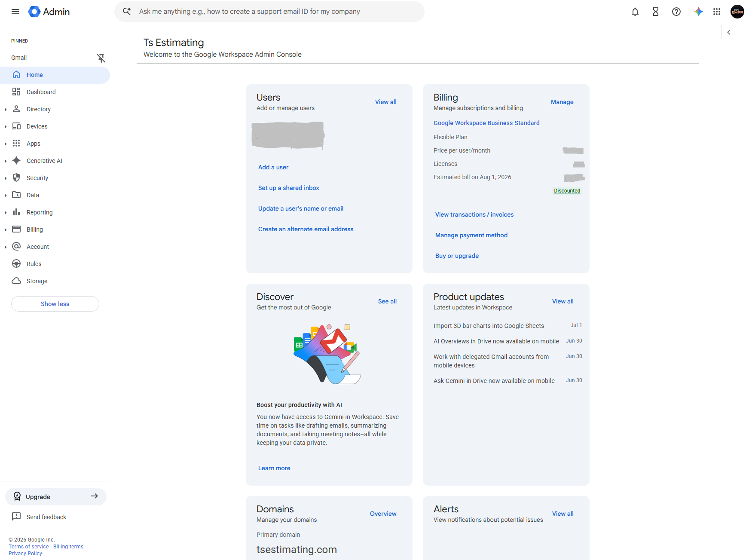The image size is (746, 560).
Task: Collapse the right side panel
Action: pyautogui.click(x=729, y=32)
